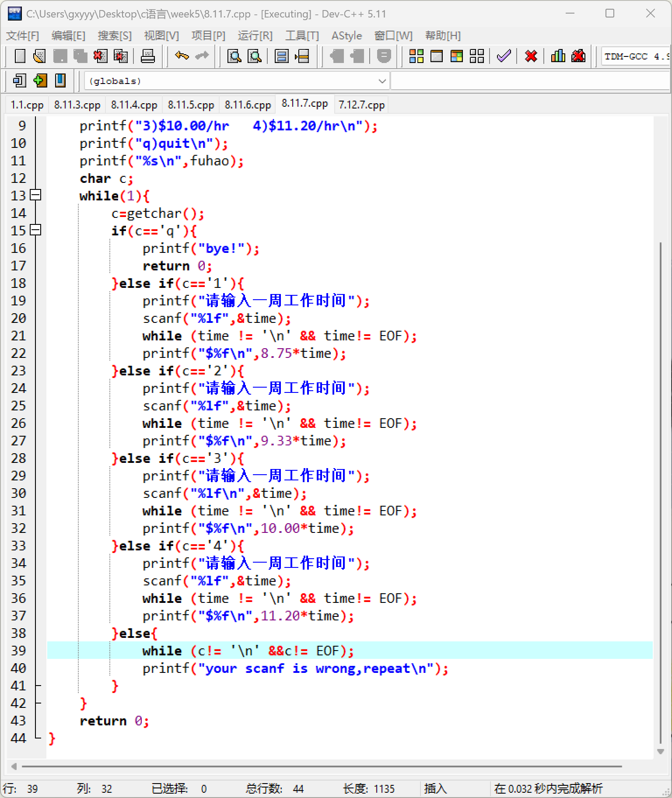Image resolution: width=672 pixels, height=798 pixels.
Task: Click the Go to line icon
Action: pyautogui.click(x=302, y=56)
